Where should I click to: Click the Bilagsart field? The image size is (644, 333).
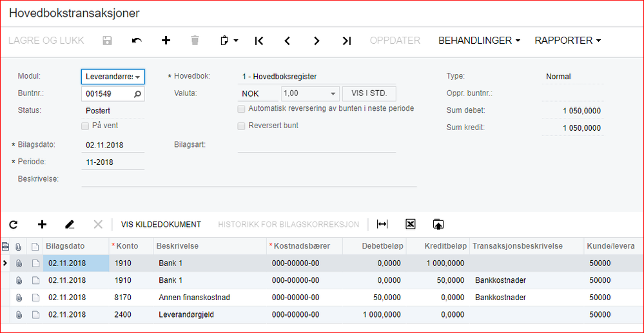pos(317,145)
